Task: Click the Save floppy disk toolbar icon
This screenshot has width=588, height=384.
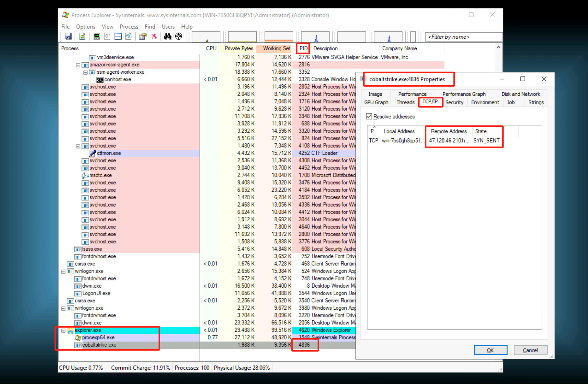Action: [68, 37]
